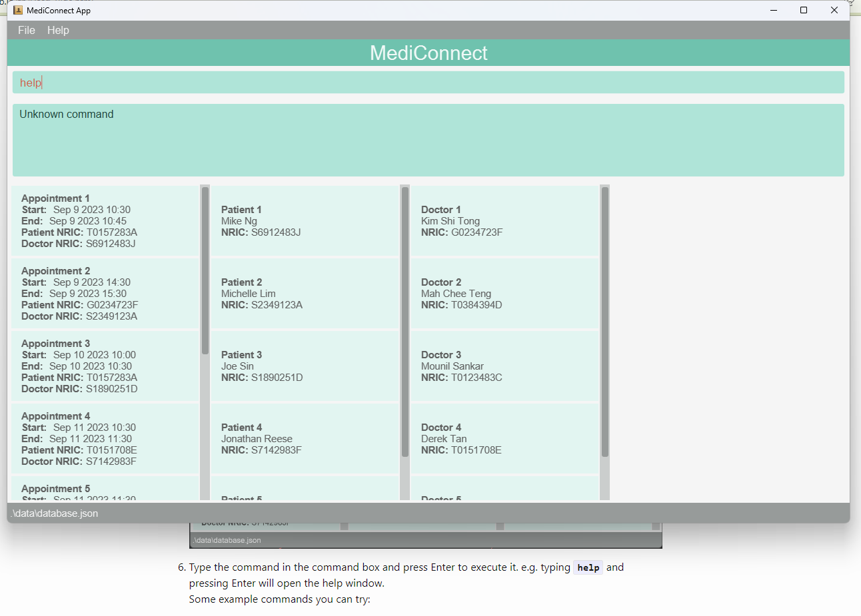Click 'End: Sep 9 2023 15:30' text
861x616 pixels.
pos(74,294)
